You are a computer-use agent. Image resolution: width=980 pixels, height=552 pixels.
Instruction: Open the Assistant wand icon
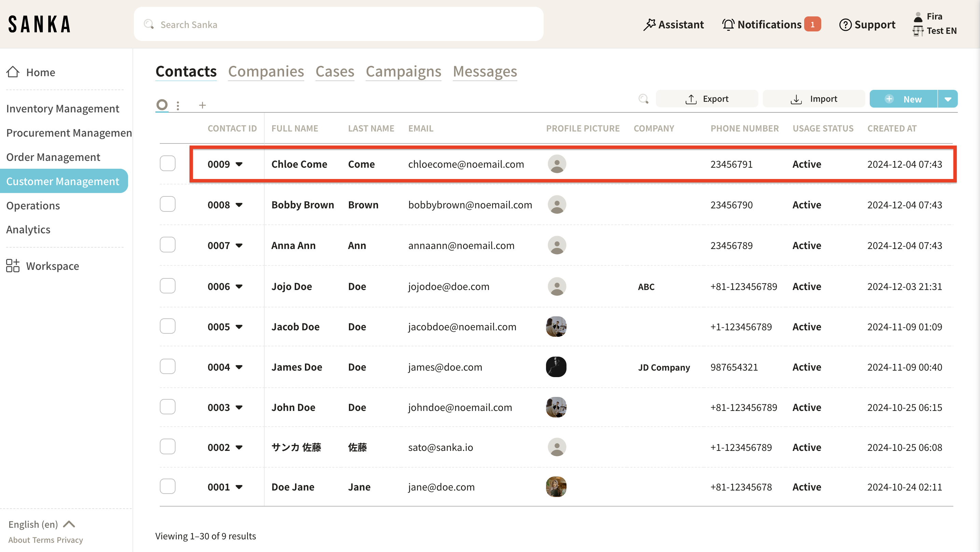649,24
